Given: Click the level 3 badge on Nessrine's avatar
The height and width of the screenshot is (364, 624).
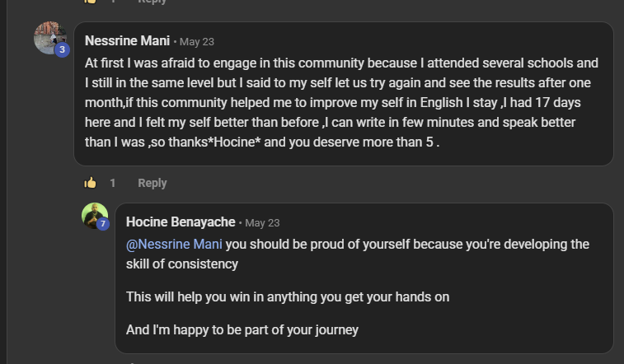Looking at the screenshot, I should click(x=62, y=49).
